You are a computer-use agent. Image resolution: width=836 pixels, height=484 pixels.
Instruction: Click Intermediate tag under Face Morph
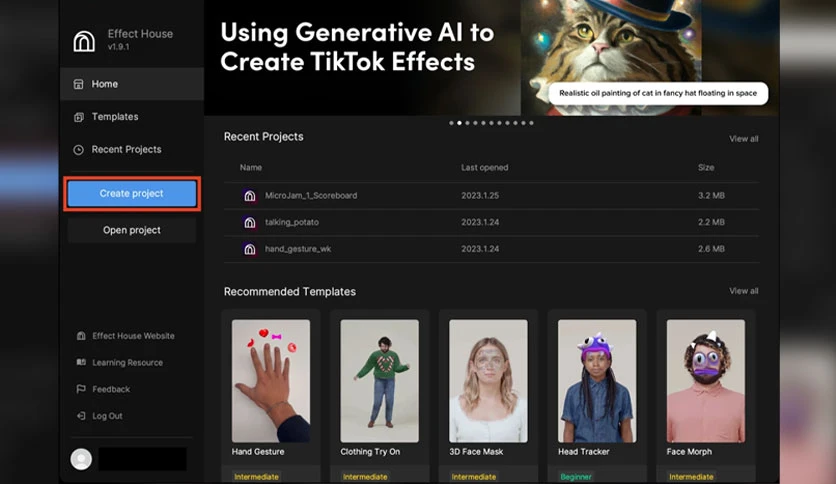[692, 477]
